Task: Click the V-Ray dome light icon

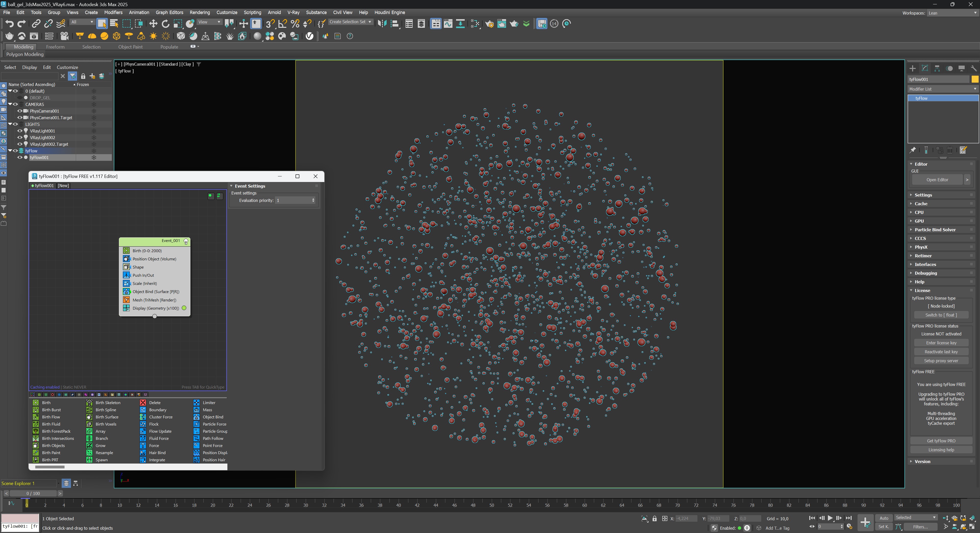Action: [x=92, y=36]
